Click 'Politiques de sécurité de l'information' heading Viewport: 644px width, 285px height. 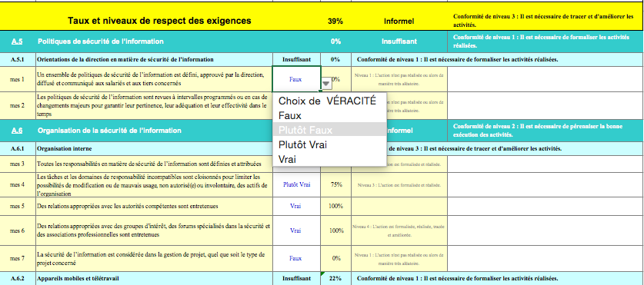101,41
